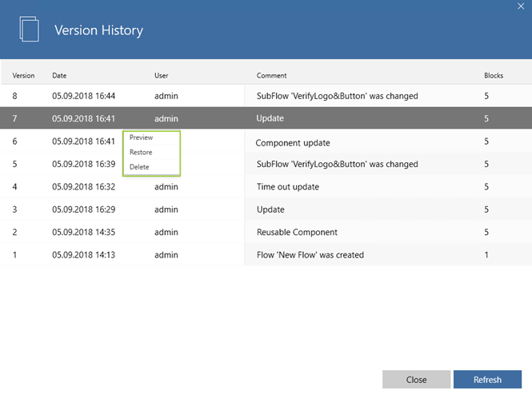
Task: Click the Version History documents icon
Action: click(x=29, y=29)
